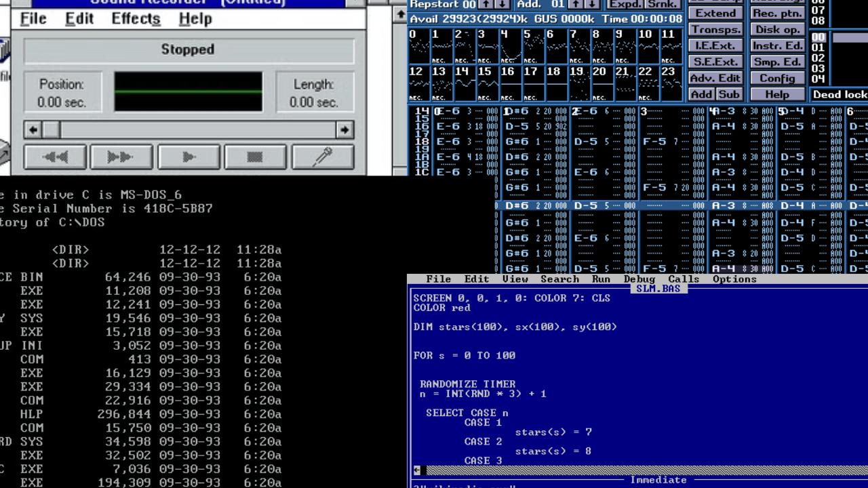Open the Debug menu in QBasic
The image size is (868, 488).
[x=639, y=279]
